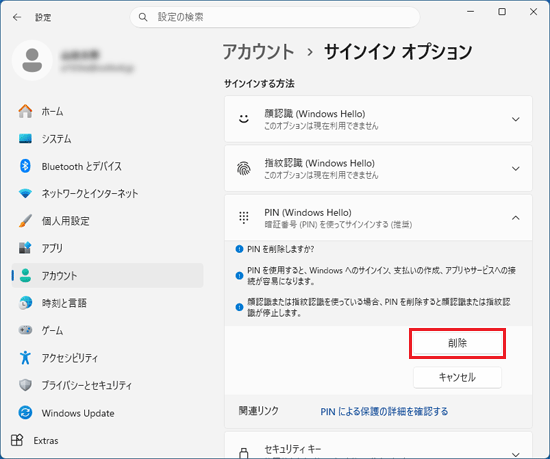Click the 削除 button

(457, 343)
